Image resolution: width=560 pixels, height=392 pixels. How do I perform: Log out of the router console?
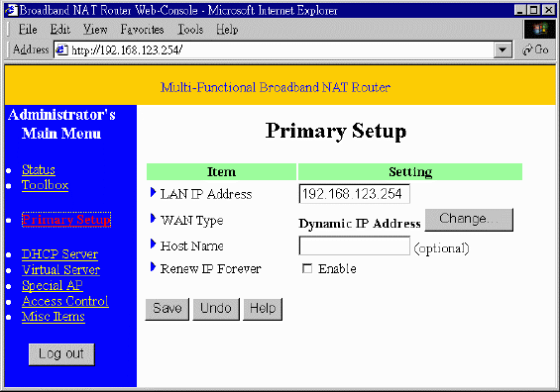coord(61,354)
